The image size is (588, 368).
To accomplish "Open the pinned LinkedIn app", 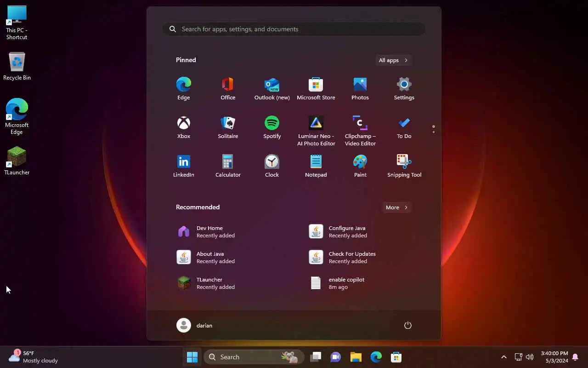I will point(183,166).
